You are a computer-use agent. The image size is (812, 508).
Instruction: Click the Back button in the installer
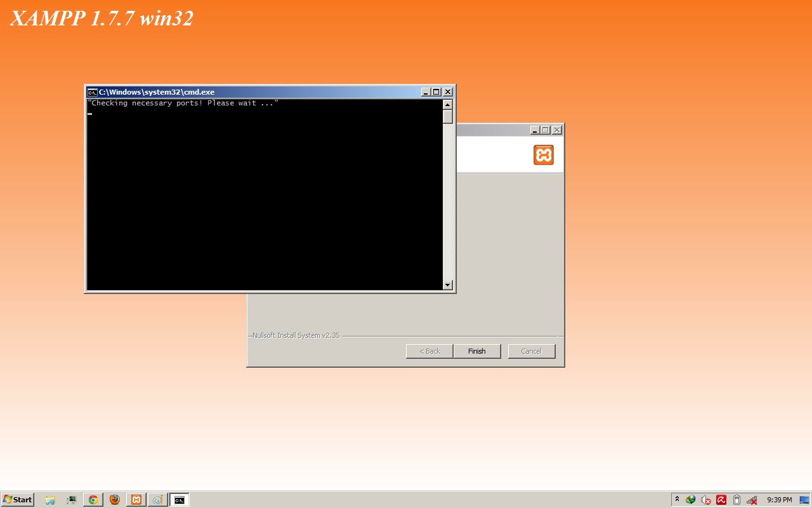click(x=429, y=351)
